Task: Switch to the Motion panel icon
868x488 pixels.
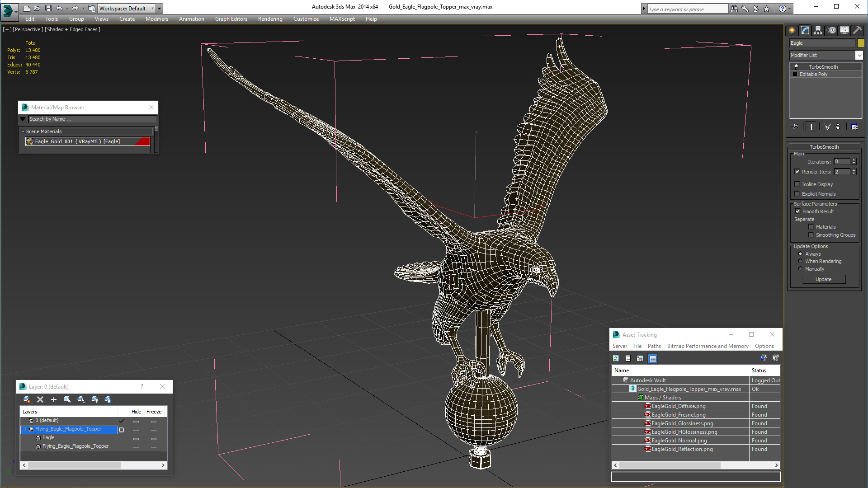Action: pyautogui.click(x=832, y=30)
